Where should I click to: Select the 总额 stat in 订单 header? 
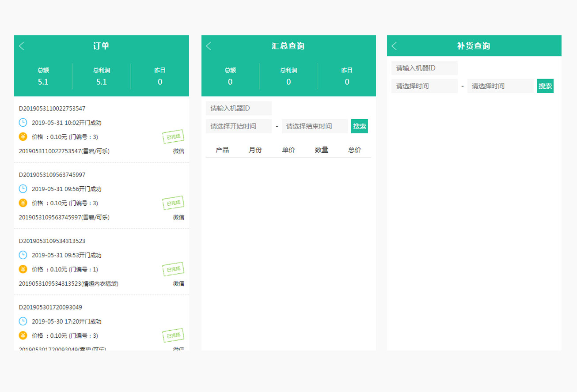43,76
